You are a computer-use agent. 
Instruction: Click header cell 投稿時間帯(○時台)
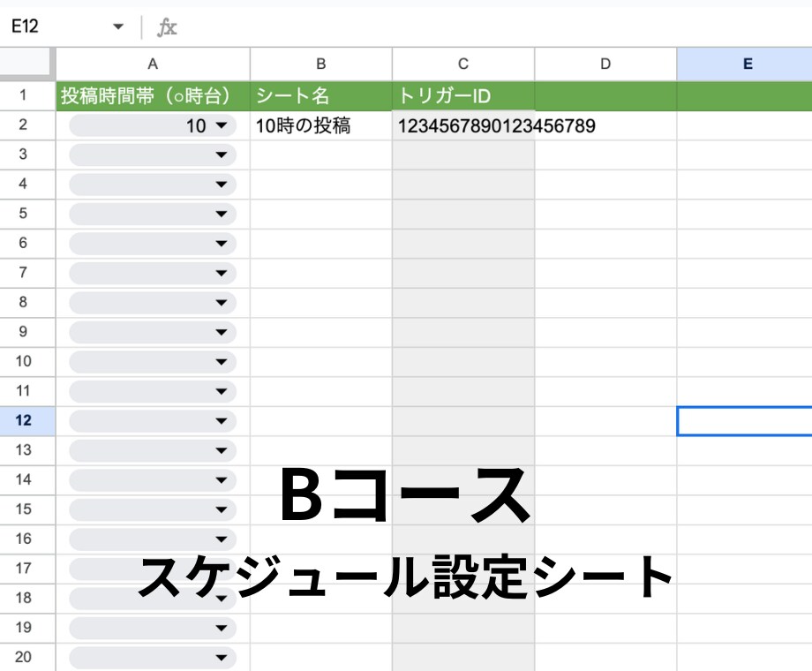click(x=153, y=96)
